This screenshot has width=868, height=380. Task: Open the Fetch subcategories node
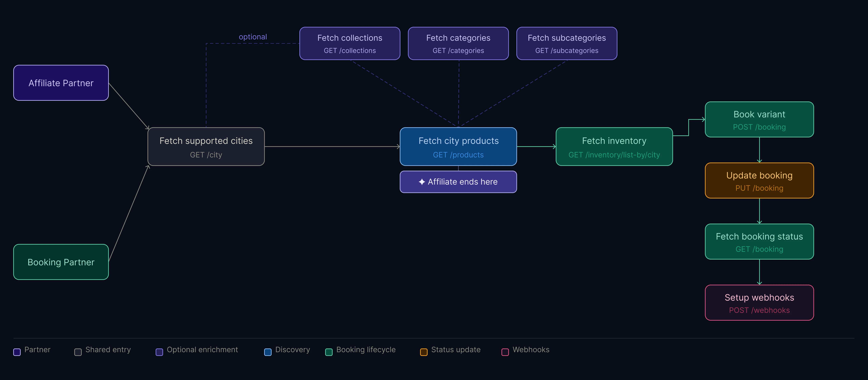coord(567,43)
